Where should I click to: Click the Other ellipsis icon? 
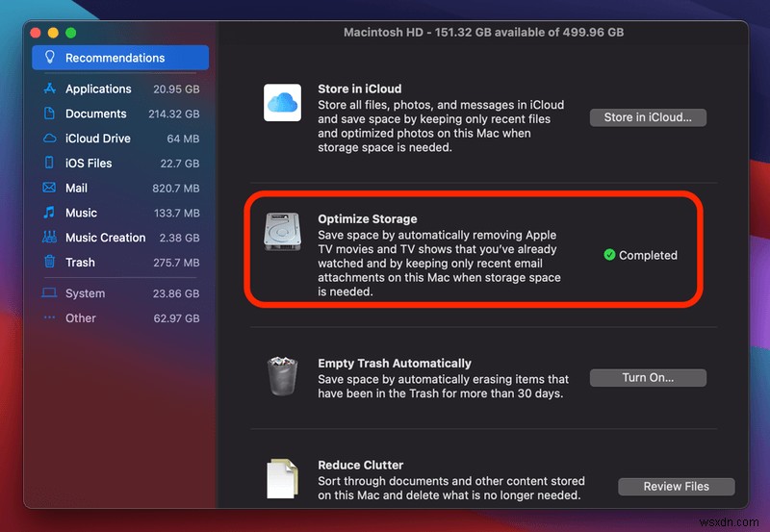50,317
